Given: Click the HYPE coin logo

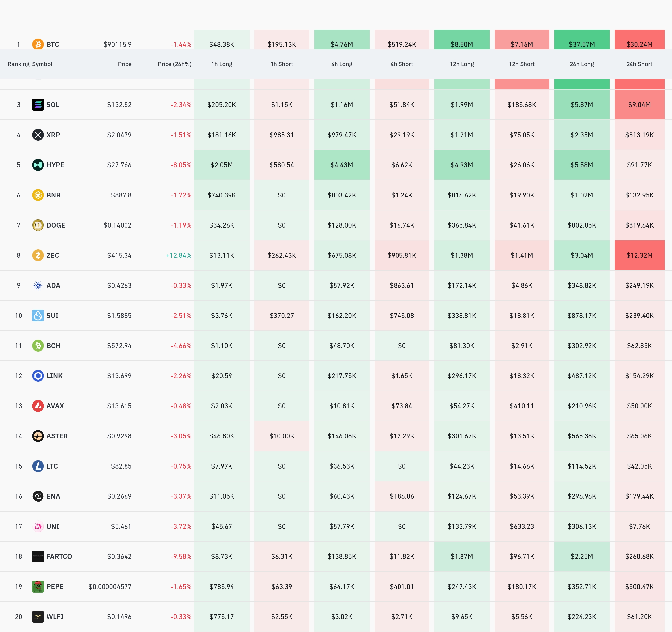Looking at the screenshot, I should click(38, 165).
